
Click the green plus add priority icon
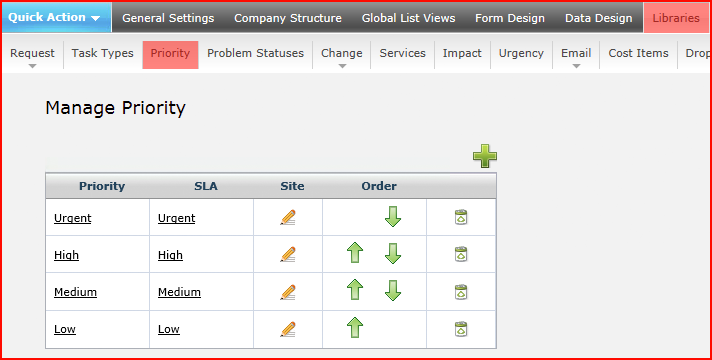tap(485, 156)
